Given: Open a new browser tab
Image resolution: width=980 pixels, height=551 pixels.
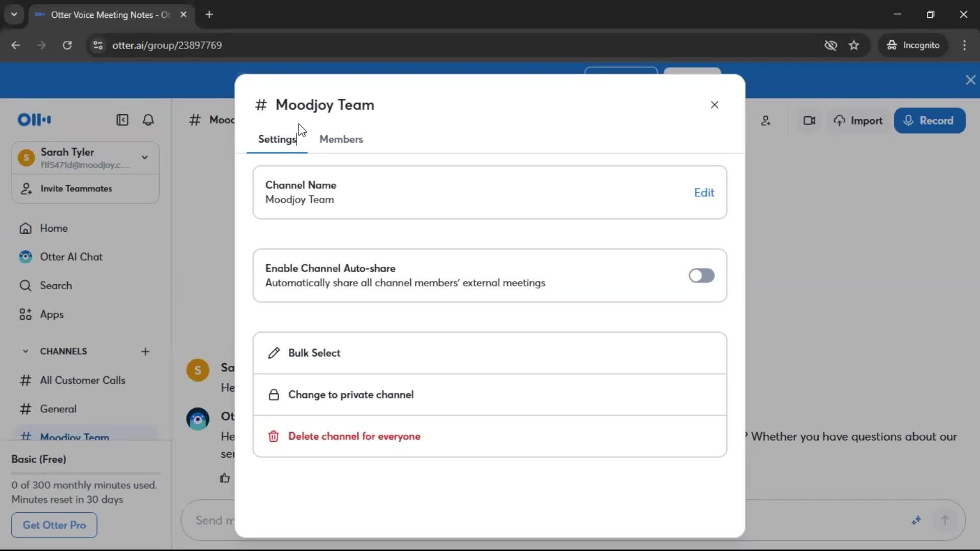Looking at the screenshot, I should 209,14.
